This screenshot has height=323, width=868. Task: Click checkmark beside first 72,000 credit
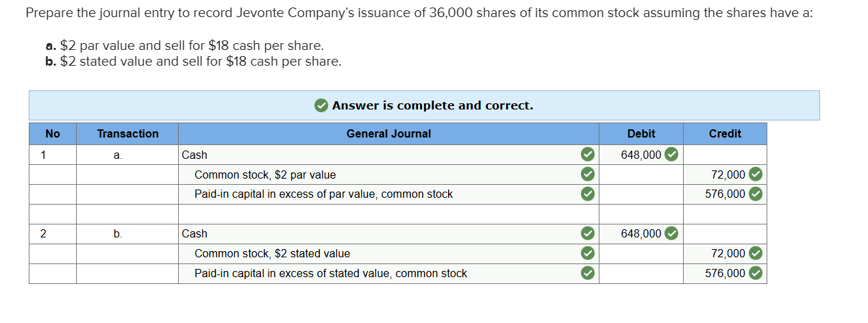click(755, 175)
